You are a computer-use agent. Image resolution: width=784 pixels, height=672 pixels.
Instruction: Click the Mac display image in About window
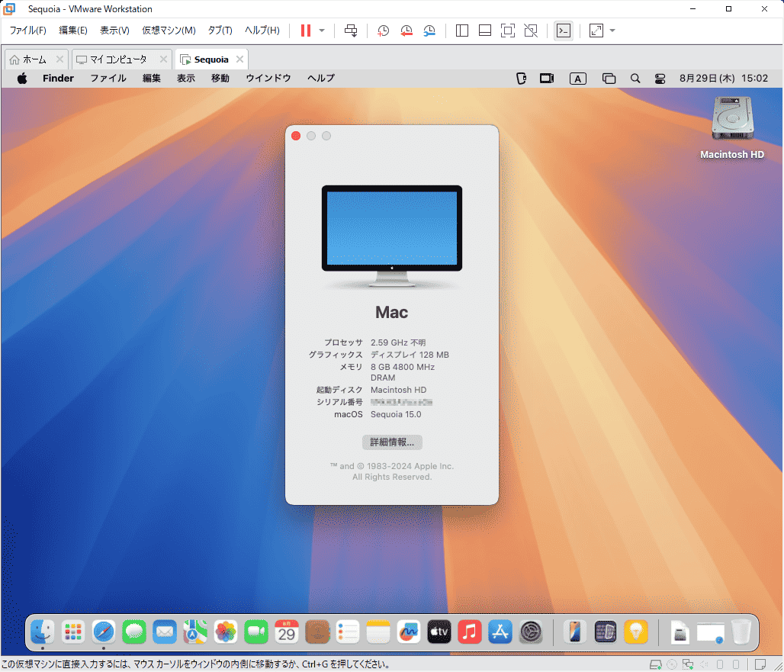coord(392,236)
